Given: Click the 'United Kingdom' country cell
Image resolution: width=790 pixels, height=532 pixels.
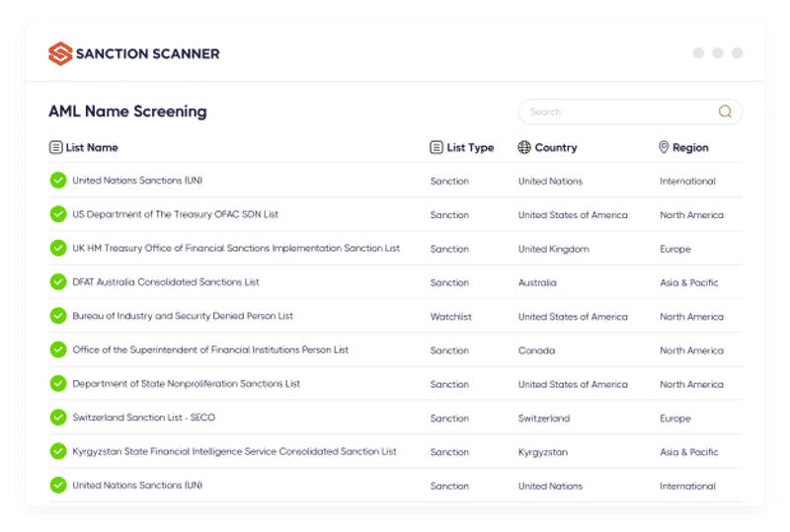Looking at the screenshot, I should (x=554, y=250).
